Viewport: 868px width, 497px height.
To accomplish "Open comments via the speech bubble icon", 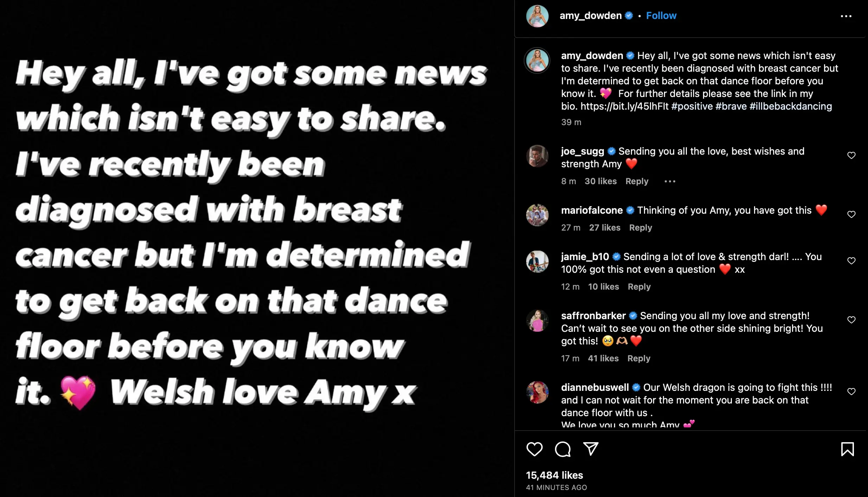I will (563, 449).
